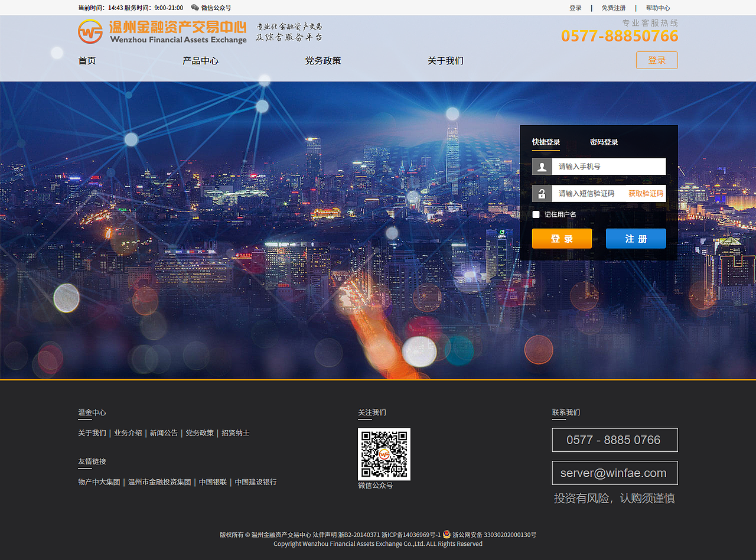Screen dimensions: 756x560
Task: Click the orange 登 录 login button
Action: tap(561, 238)
